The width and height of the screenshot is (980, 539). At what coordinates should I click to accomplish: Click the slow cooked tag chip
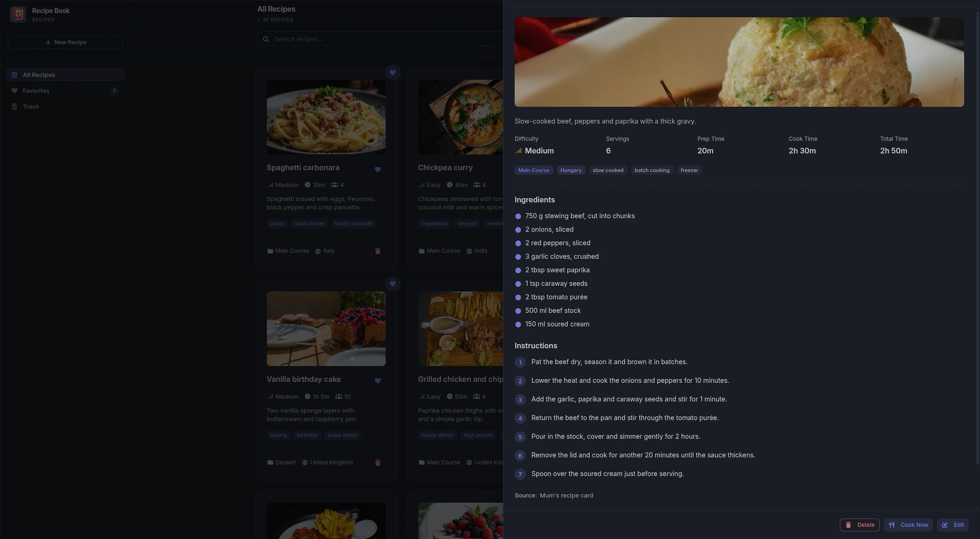[608, 170]
